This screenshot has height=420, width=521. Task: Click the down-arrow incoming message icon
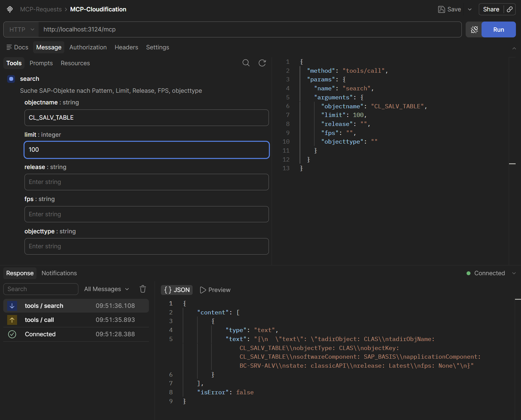pyautogui.click(x=12, y=306)
